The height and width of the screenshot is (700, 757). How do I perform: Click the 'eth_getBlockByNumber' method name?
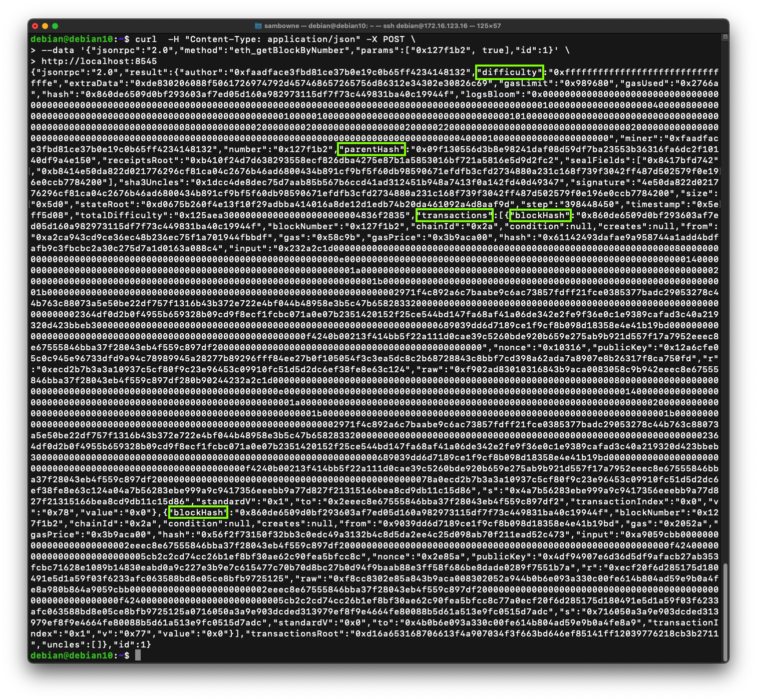pos(289,50)
